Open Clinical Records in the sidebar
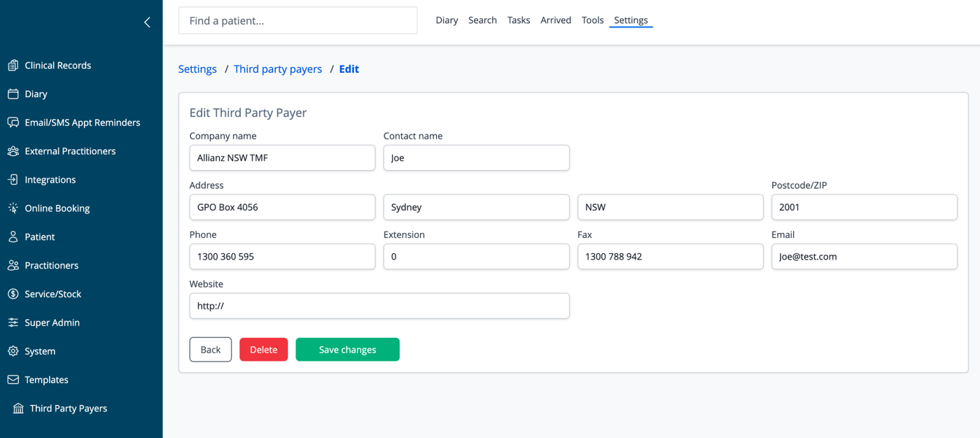This screenshot has height=438, width=980. tap(58, 65)
